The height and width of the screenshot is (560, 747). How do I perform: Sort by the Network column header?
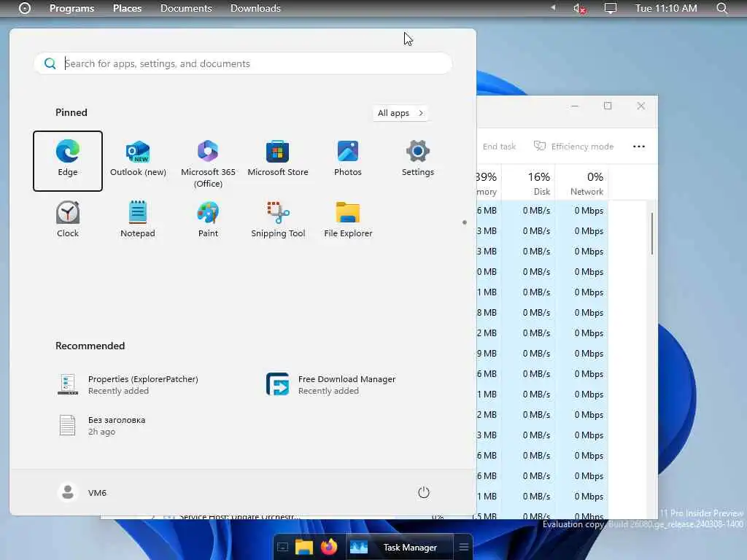click(582, 183)
